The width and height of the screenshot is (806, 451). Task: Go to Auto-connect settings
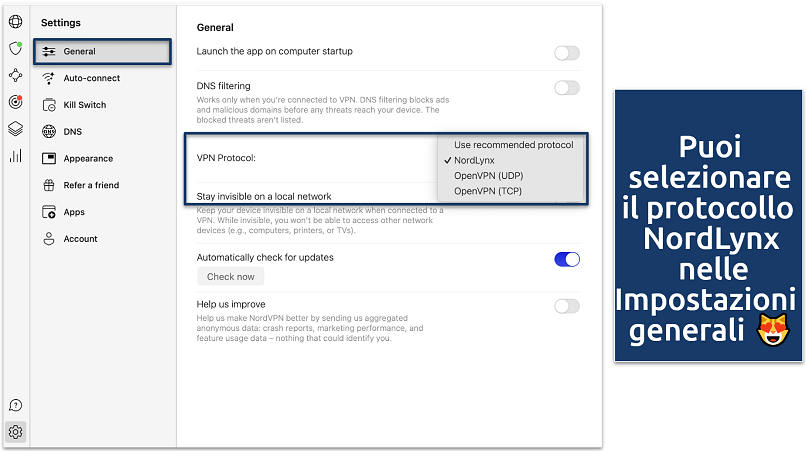click(92, 78)
